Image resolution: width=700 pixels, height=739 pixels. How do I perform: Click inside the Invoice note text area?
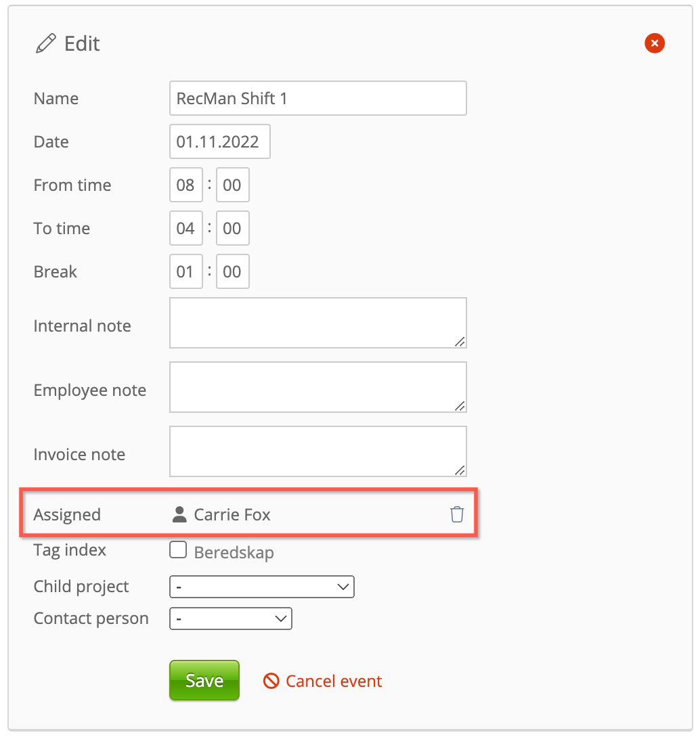click(x=318, y=451)
